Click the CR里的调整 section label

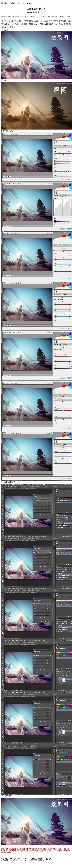click(8, 130)
